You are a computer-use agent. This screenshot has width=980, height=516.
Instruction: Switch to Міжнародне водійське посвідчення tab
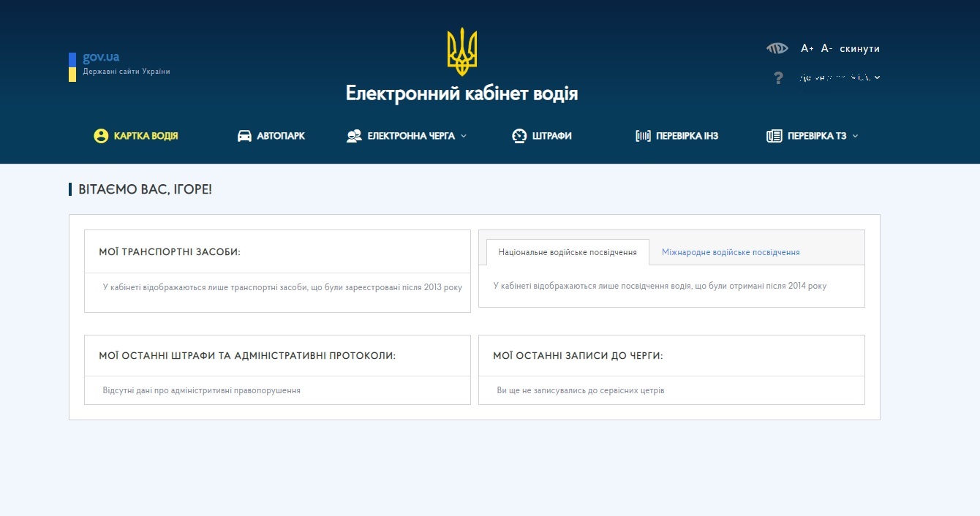(730, 252)
